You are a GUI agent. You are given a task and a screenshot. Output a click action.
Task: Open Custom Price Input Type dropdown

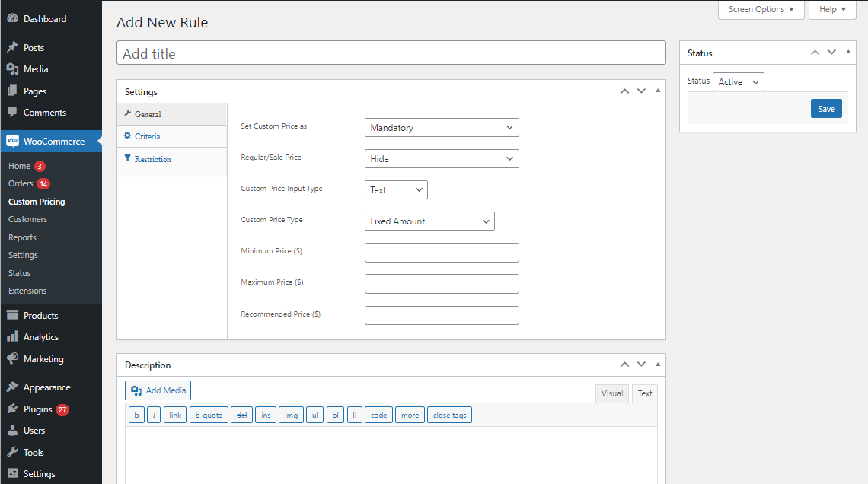pos(396,189)
